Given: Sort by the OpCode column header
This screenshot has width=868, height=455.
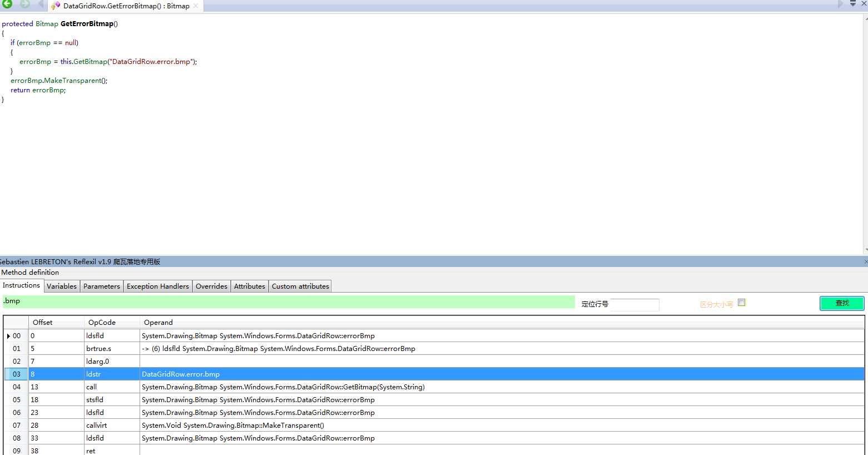Looking at the screenshot, I should (x=112, y=323).
